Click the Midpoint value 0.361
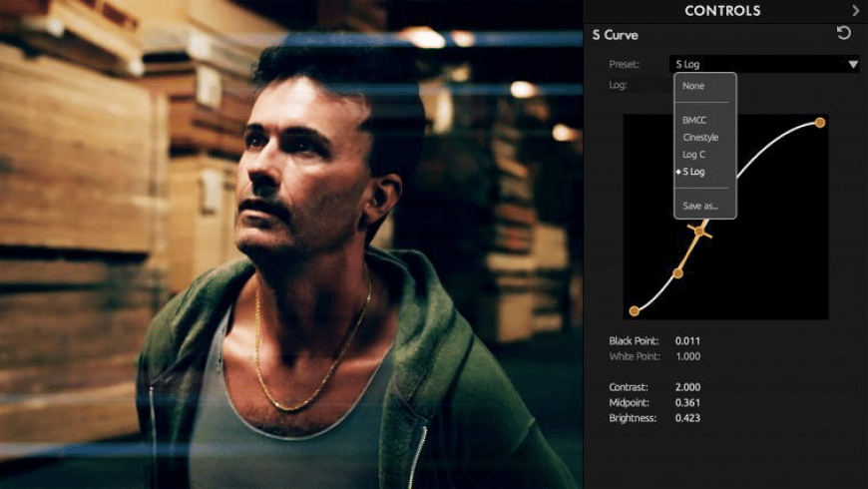This screenshot has width=868, height=489. coord(687,402)
